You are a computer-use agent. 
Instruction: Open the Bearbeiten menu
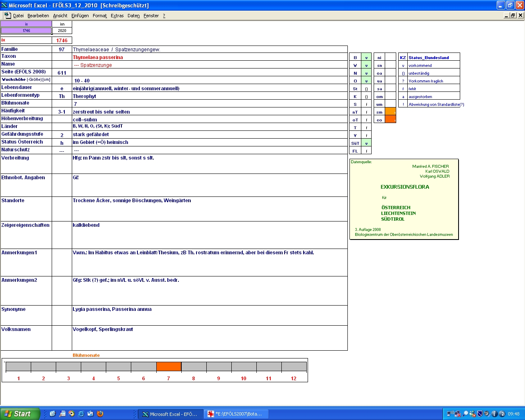pos(38,16)
